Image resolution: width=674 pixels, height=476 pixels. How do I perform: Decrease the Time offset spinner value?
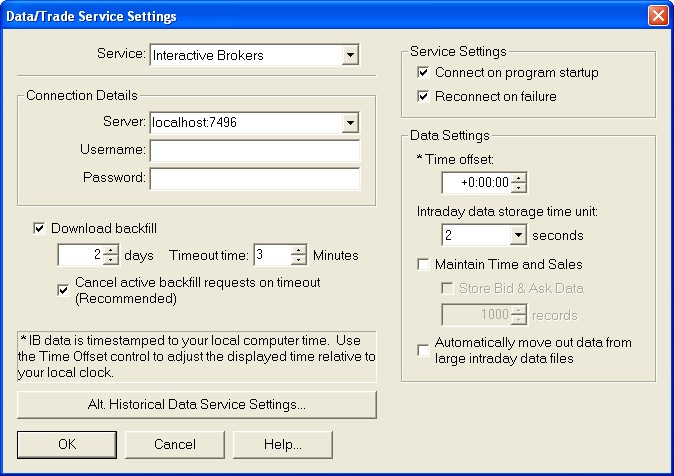(518, 187)
